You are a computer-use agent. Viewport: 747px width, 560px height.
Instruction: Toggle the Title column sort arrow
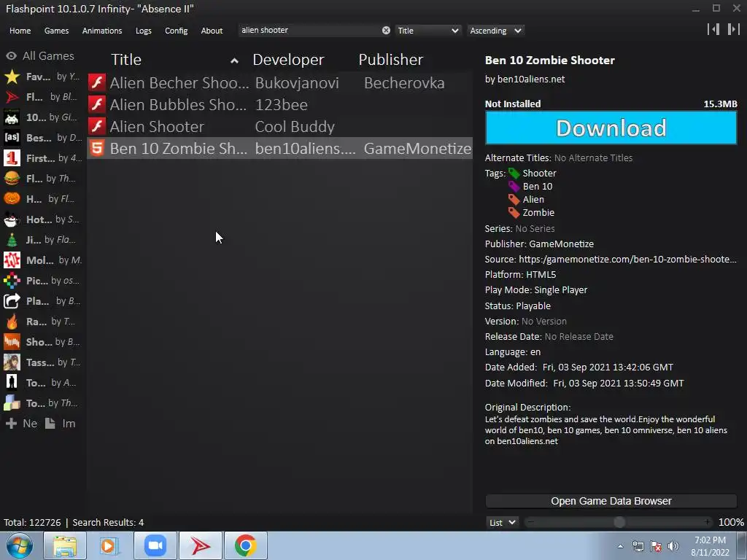tap(234, 61)
